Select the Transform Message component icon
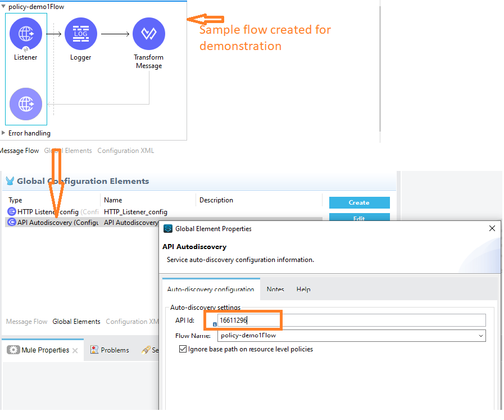This screenshot has height=420, width=504. [x=149, y=34]
